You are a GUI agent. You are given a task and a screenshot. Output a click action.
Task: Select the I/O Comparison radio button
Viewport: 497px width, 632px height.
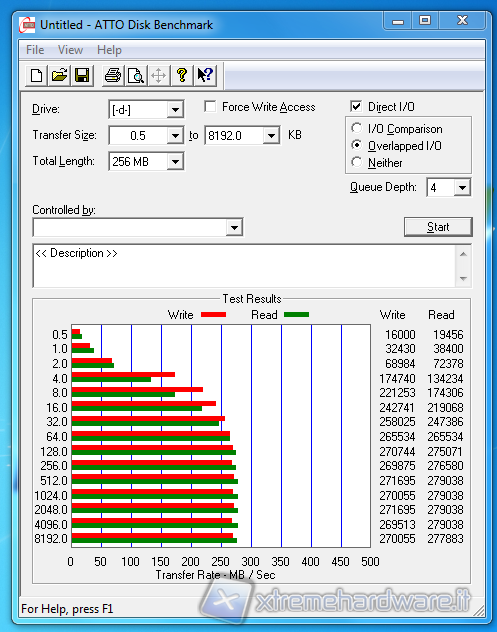(356, 128)
